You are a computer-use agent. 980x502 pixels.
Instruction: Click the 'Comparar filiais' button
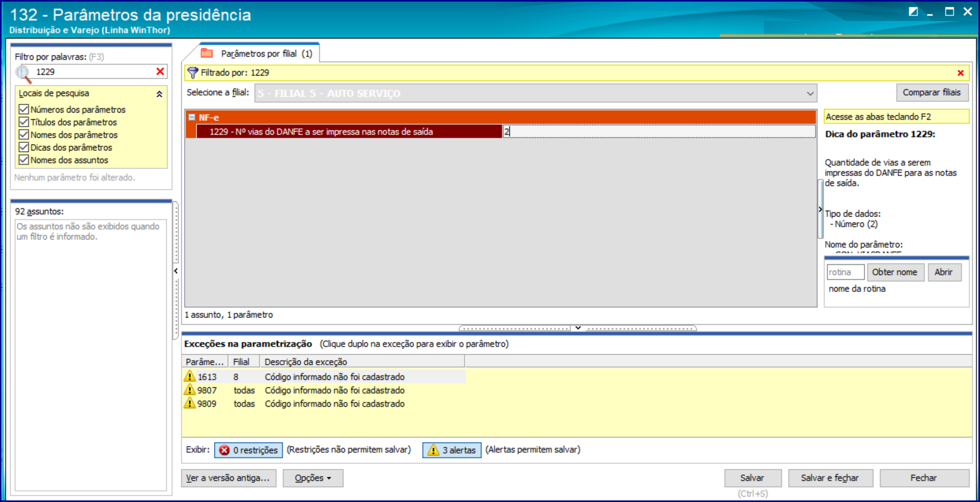pos(932,93)
